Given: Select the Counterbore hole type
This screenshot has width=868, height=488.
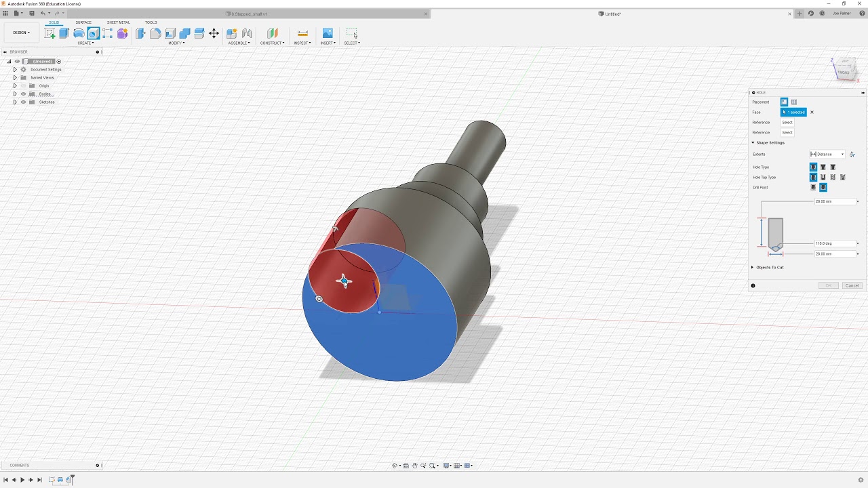Looking at the screenshot, I should (x=823, y=167).
